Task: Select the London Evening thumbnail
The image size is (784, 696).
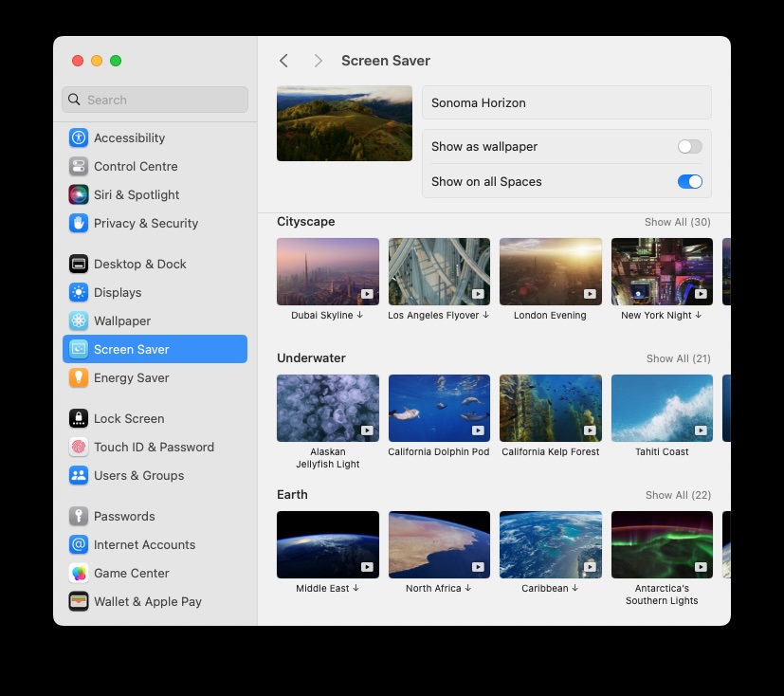Action: (x=551, y=271)
